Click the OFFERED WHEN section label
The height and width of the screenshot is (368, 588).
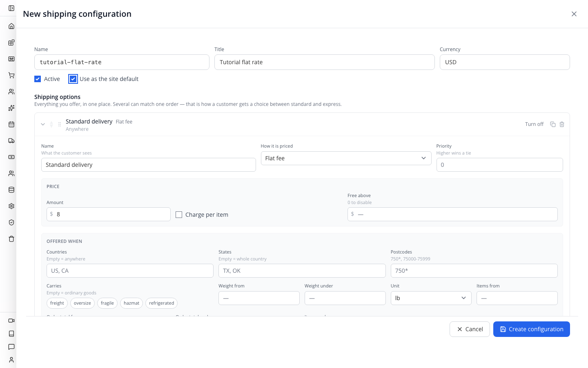64,241
